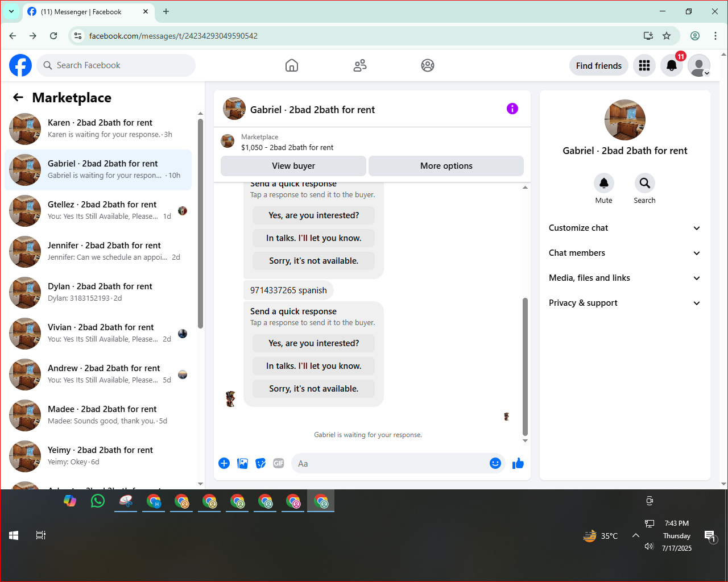Viewport: 728px width, 582px height.
Task: Click the '9714337265 spanish' message bubble
Action: [288, 290]
